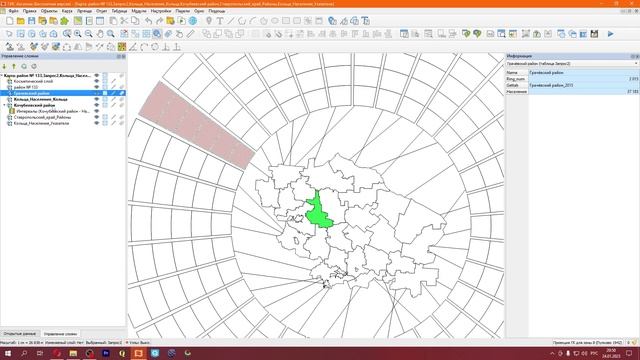Image resolution: width=640 pixels, height=360 pixels.
Task: Click the Name value field in the Информация panel
Action: [584, 73]
